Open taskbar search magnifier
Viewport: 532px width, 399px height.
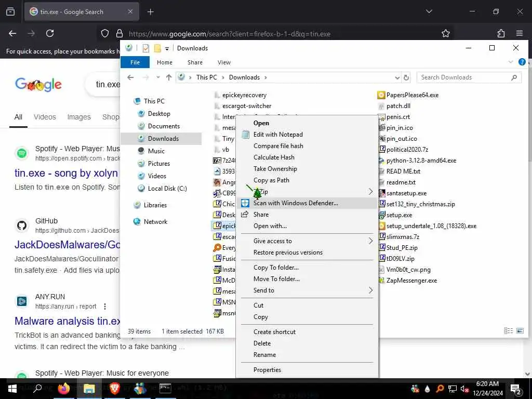point(37,388)
